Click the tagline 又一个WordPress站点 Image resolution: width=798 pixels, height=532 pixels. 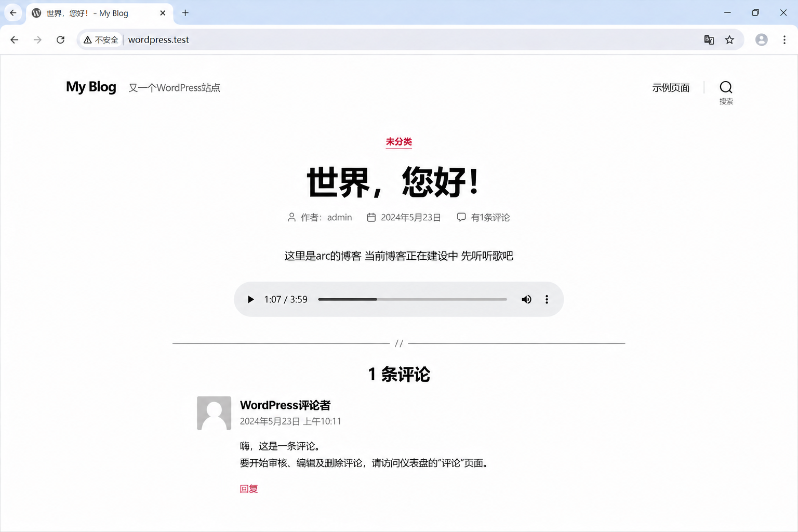tap(175, 88)
